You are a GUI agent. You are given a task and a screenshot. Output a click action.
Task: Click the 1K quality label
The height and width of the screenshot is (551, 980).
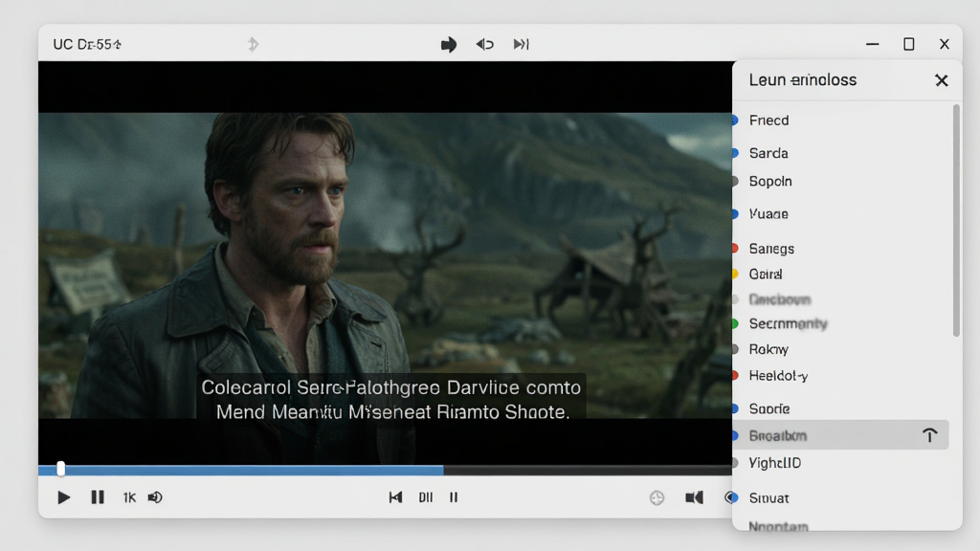(x=129, y=497)
